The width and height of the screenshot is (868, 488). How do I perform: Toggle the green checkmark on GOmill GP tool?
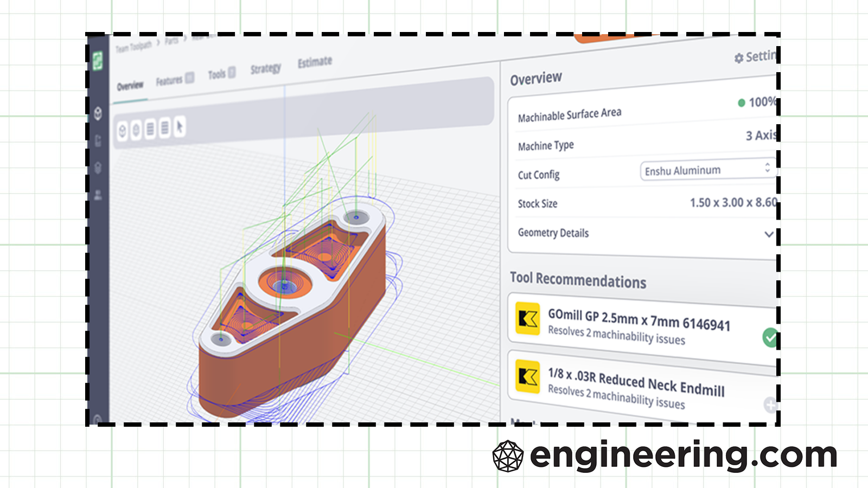[770, 337]
